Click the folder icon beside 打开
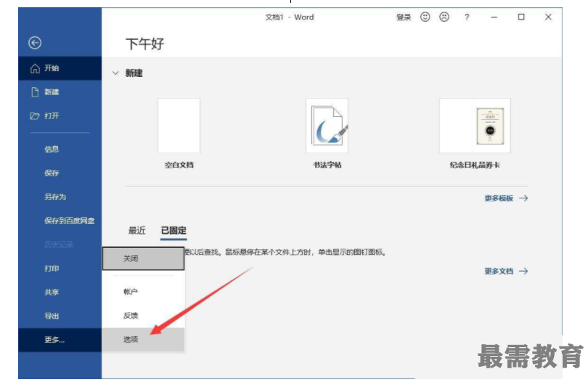The height and width of the screenshot is (385, 588). (x=35, y=116)
